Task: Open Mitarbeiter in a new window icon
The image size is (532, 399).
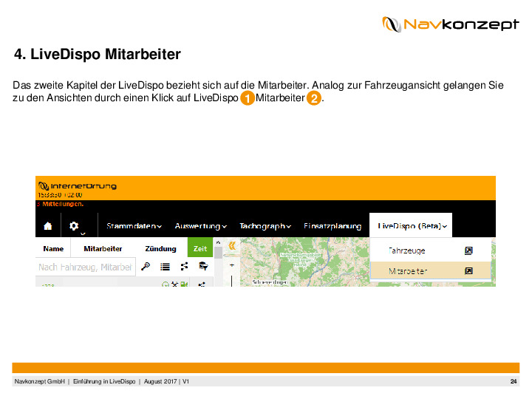Action: click(468, 270)
